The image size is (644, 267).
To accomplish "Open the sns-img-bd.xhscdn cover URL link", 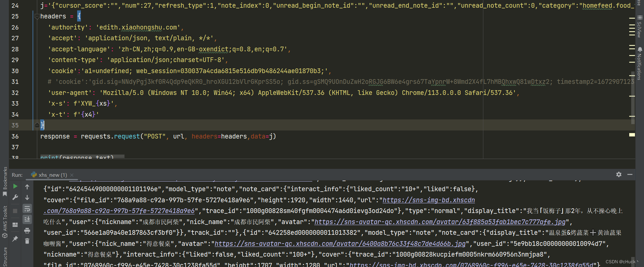I will 429,200.
